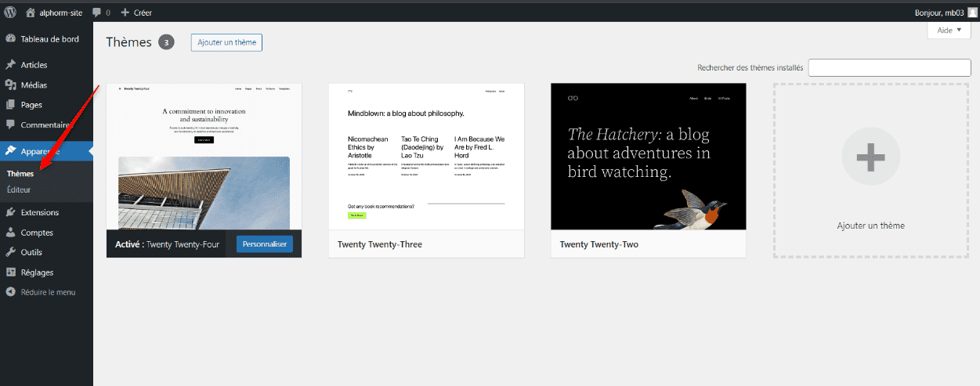Click the home icon beside alphorm-site
The height and width of the screenshot is (386, 980).
(31, 13)
